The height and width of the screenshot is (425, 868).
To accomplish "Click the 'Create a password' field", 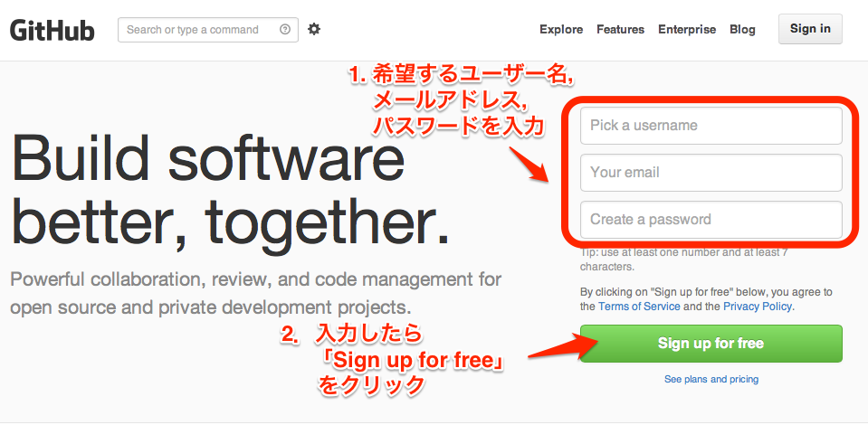I will tap(711, 220).
